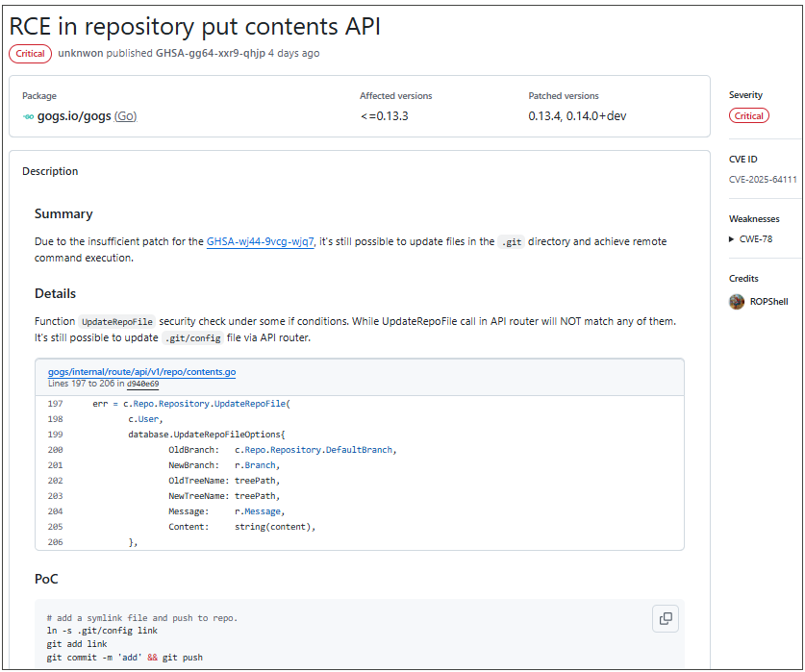Click line number 206 in the code snippet
The image size is (805, 672).
click(55, 542)
